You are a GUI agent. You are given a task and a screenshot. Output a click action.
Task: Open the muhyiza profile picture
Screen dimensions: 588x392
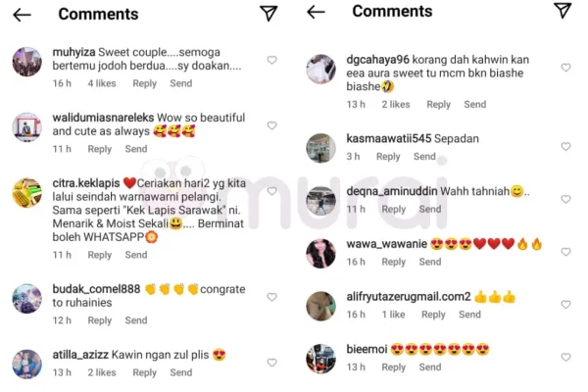point(27,62)
